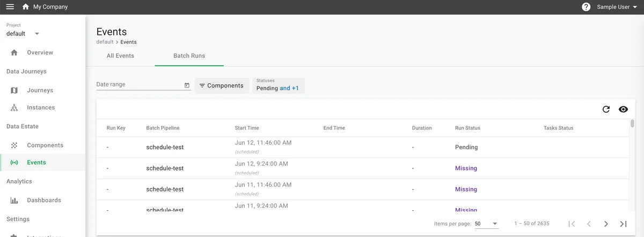Expand the default project dropdown
Screen dimensions: 644x237
pos(23,33)
